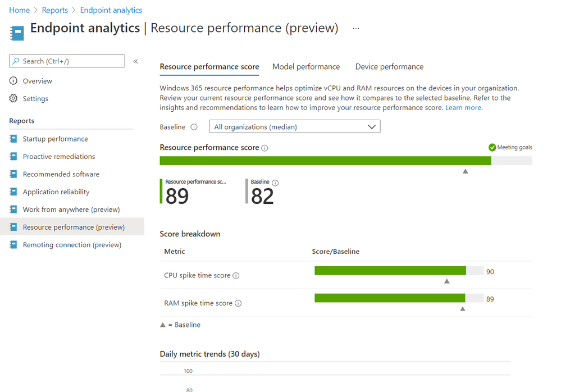Click CPU spike time score info icon
This screenshot has width=561, height=392.
tap(236, 276)
